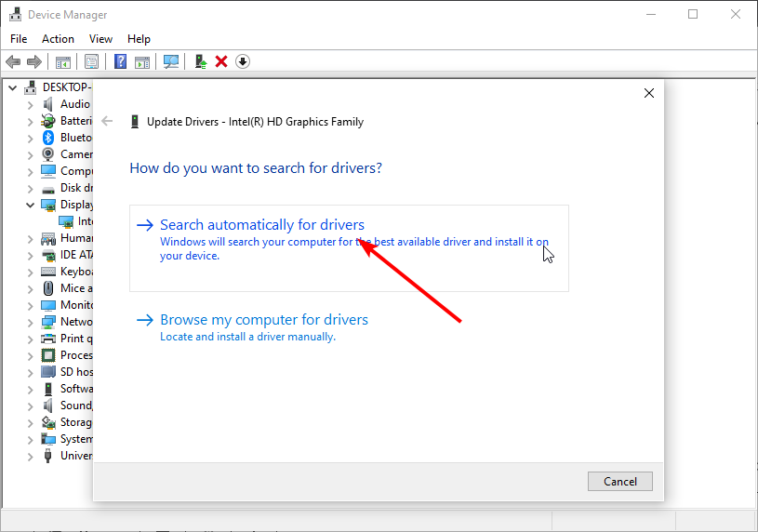758x532 pixels.
Task: Expand the Audio inputs category
Action: point(30,105)
